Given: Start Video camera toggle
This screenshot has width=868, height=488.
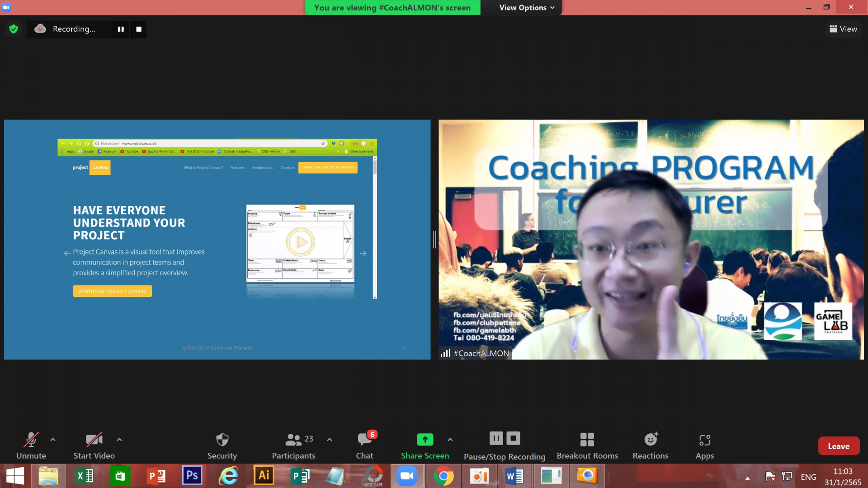Looking at the screenshot, I should click(x=94, y=446).
